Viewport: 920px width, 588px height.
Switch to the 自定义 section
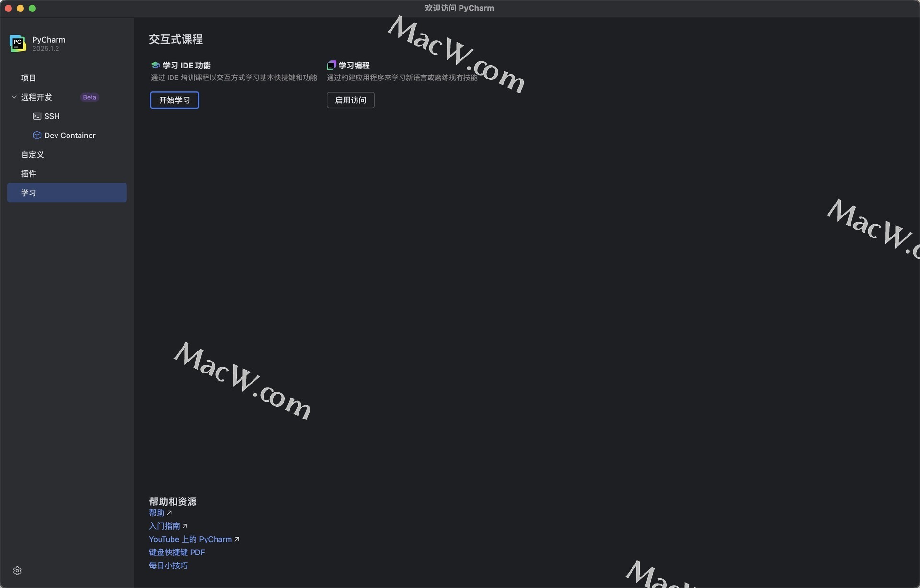click(x=67, y=155)
